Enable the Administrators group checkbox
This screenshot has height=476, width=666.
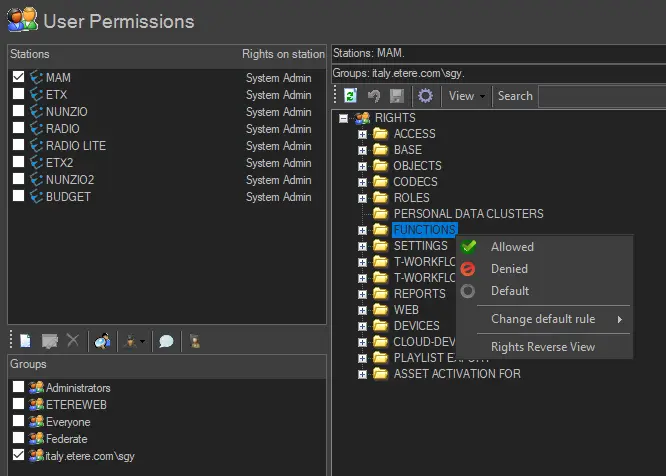(19, 388)
